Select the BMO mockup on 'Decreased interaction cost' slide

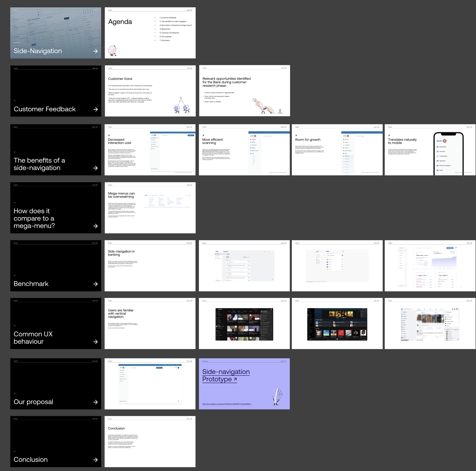coord(173,151)
